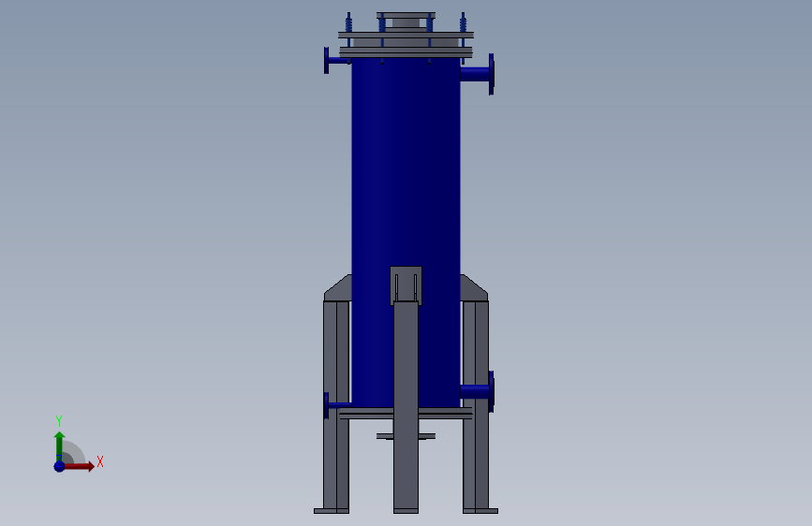This screenshot has height=526, width=812.
Task: Click the blue Z axis ball of the triad
Action: coord(59,466)
